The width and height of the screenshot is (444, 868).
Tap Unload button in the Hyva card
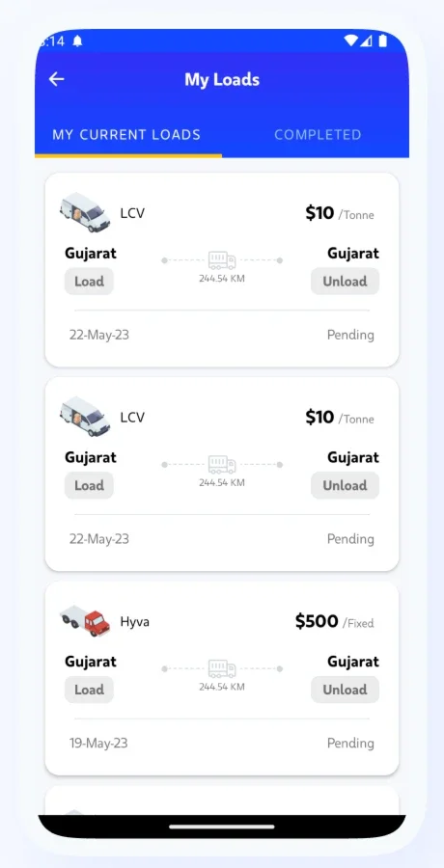click(345, 690)
